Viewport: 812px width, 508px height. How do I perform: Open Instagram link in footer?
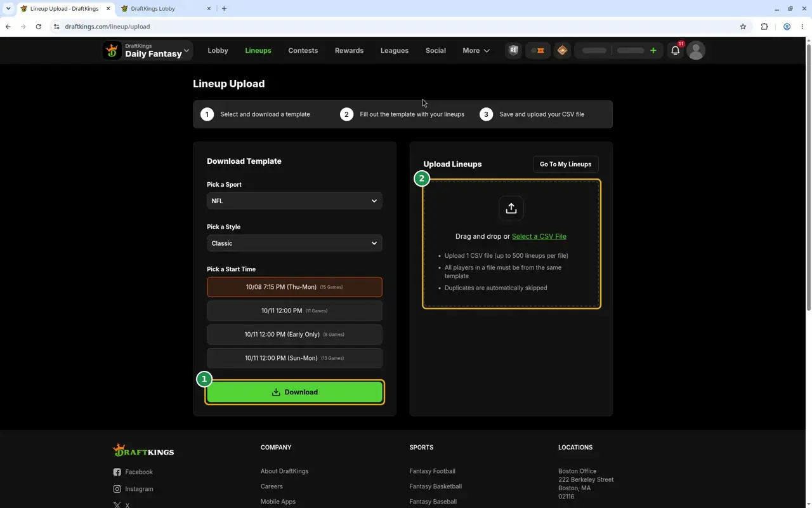click(133, 489)
